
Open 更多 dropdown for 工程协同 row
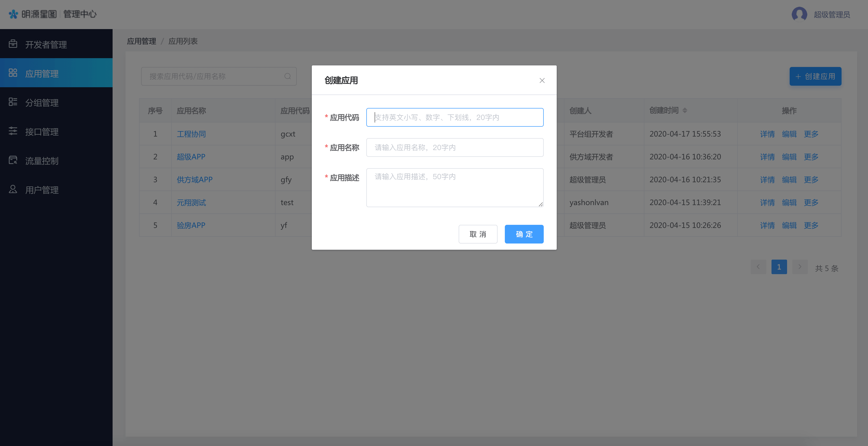click(811, 134)
